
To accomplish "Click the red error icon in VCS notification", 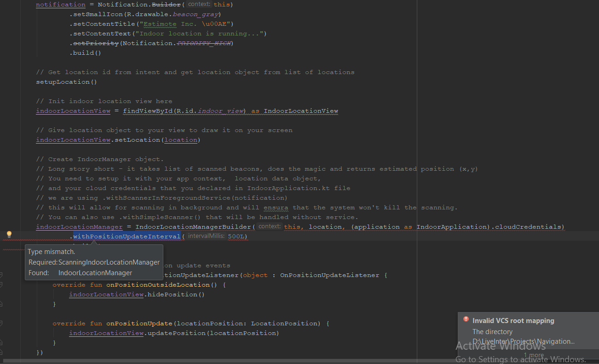I will click(466, 320).
